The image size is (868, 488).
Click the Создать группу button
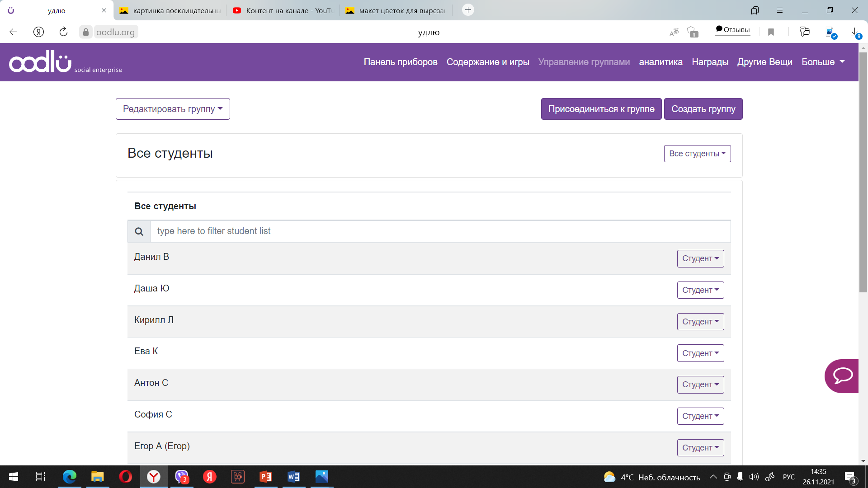[x=703, y=109]
